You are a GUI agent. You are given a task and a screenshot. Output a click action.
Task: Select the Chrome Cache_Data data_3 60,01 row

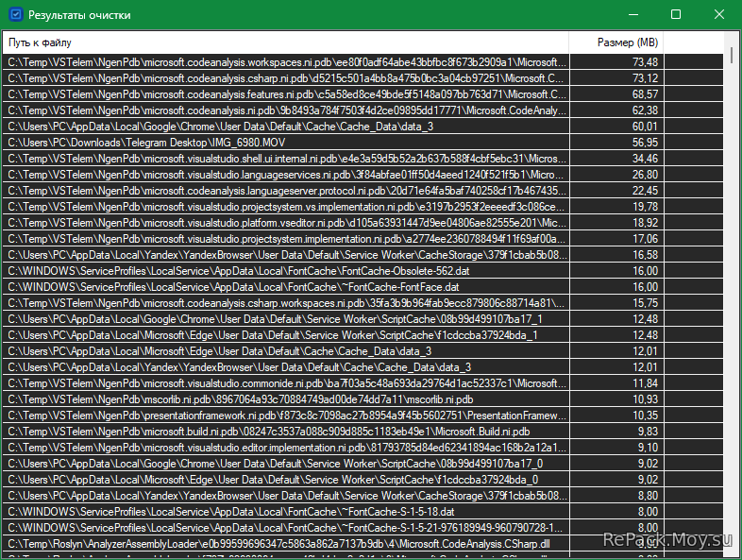pyautogui.click(x=283, y=126)
